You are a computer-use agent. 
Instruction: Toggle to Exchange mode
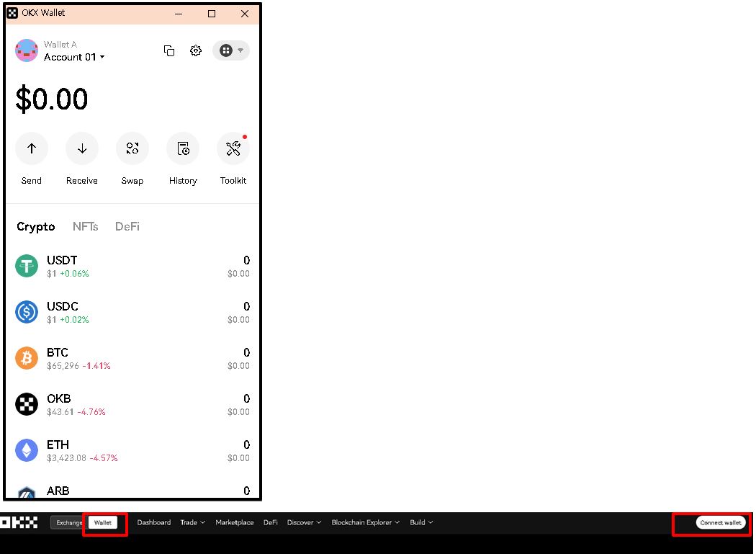click(68, 522)
